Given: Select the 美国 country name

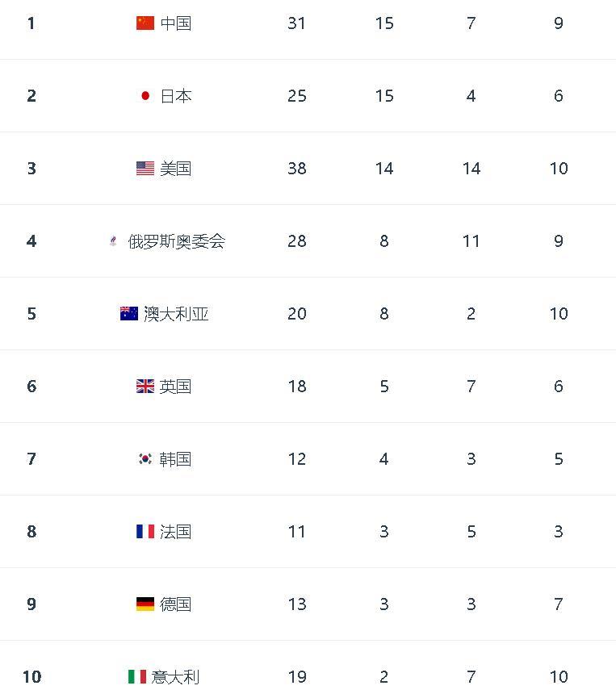Looking at the screenshot, I should tap(176, 168).
